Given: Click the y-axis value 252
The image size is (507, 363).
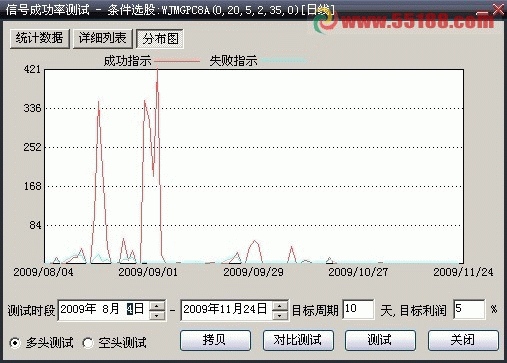Looking at the screenshot, I should point(32,147).
